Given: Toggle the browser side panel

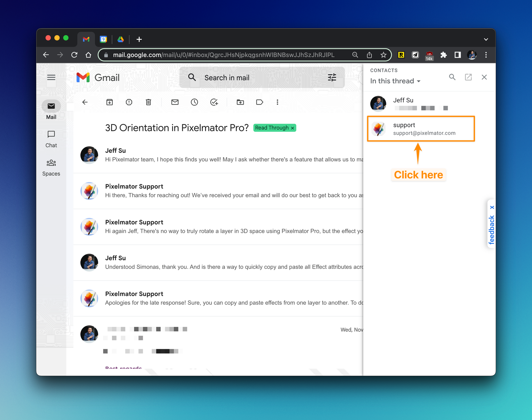Looking at the screenshot, I should pos(458,55).
